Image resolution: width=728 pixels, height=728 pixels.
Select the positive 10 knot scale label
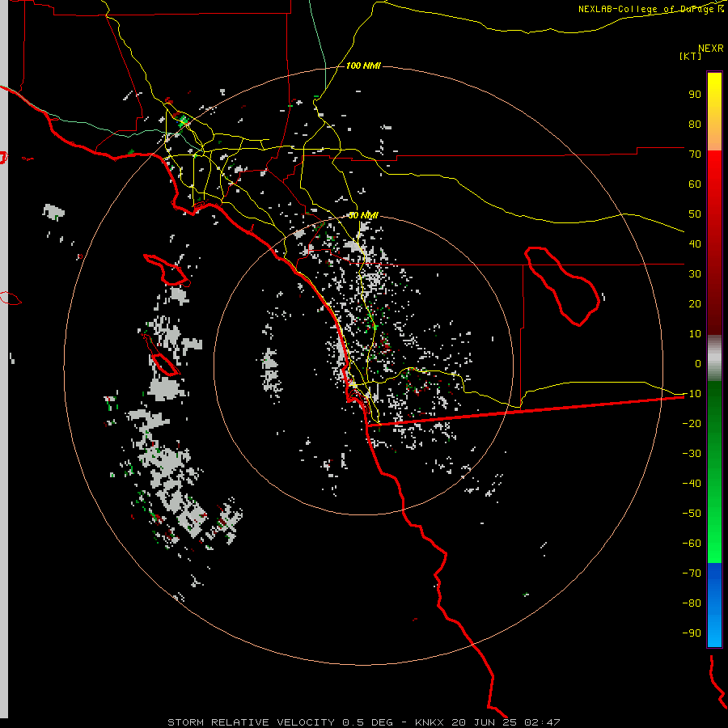[x=695, y=334]
